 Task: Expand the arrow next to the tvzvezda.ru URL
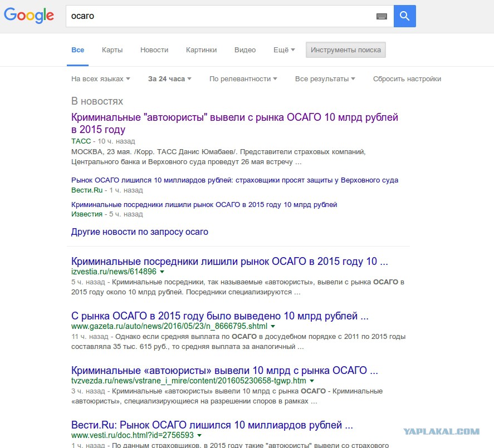tap(311, 381)
